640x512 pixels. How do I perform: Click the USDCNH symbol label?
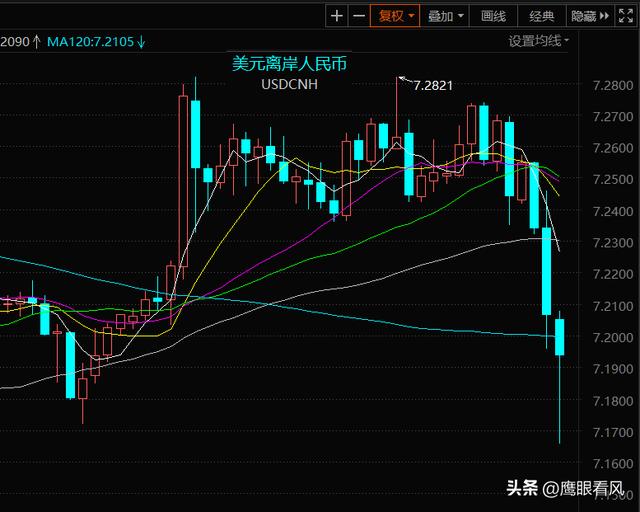coord(289,84)
